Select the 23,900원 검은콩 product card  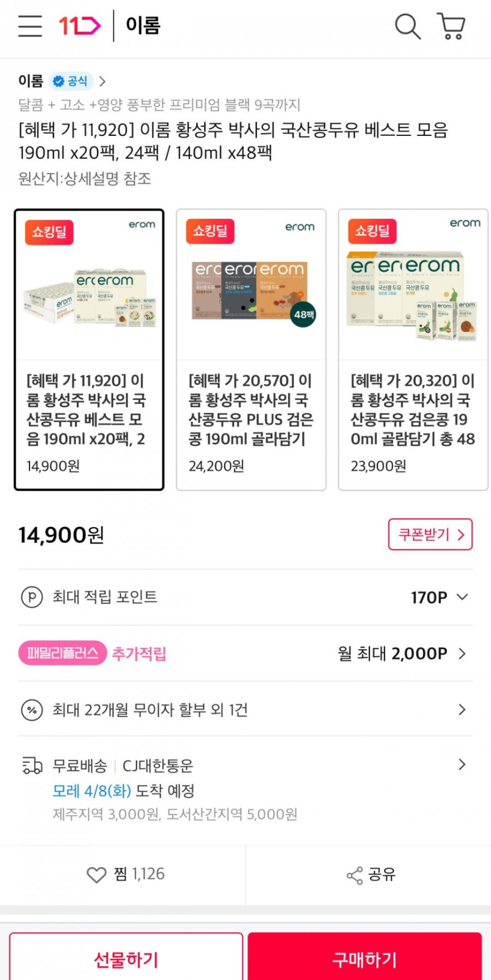point(413,349)
